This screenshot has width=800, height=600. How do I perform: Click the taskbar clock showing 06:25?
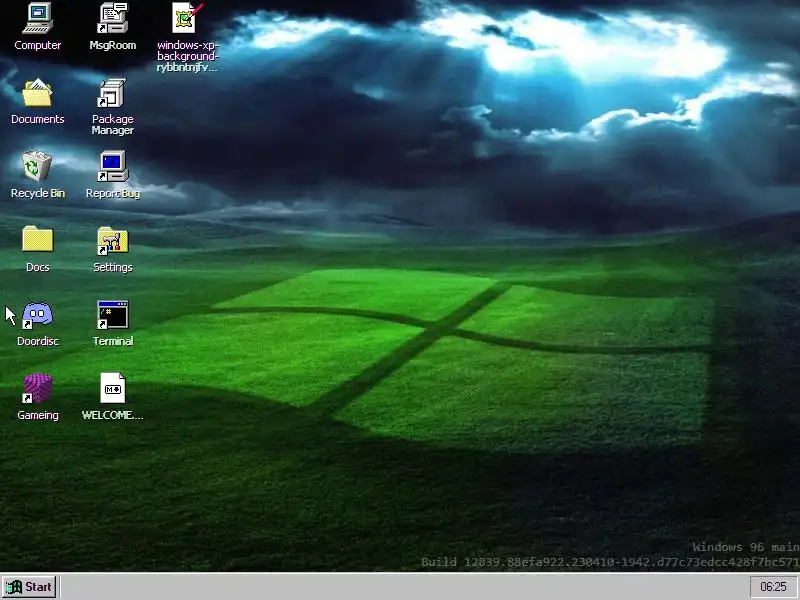click(773, 587)
